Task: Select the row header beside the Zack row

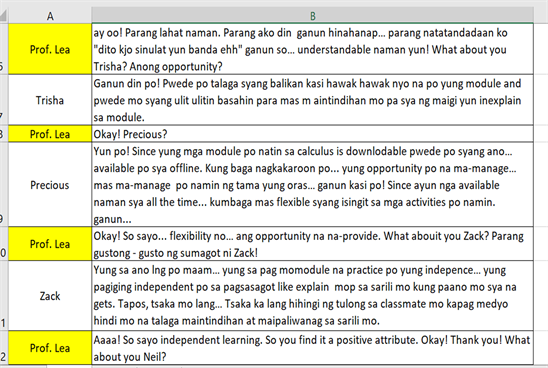Action: [3, 296]
